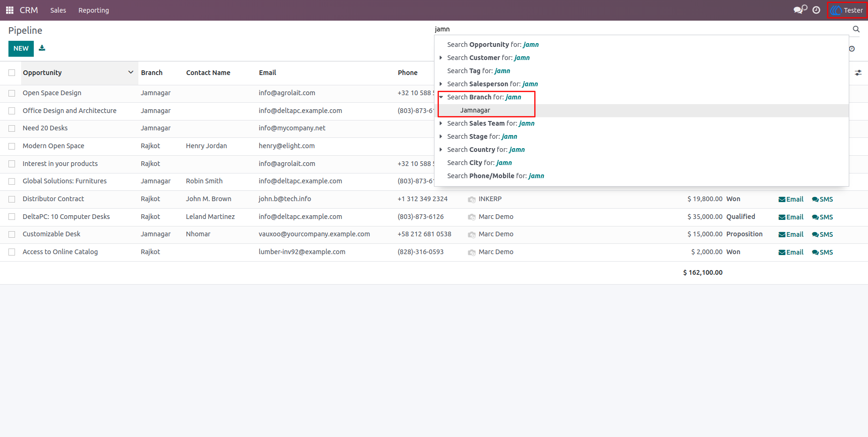This screenshot has height=437, width=868.
Task: Expand Search Country suggestions arrow
Action: (441, 150)
